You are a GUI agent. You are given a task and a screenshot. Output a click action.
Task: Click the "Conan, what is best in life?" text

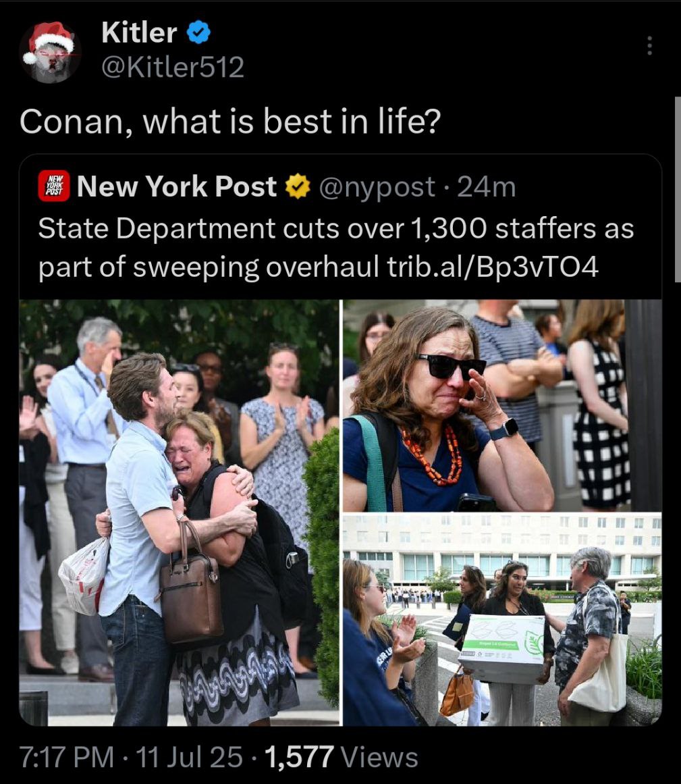(230, 122)
